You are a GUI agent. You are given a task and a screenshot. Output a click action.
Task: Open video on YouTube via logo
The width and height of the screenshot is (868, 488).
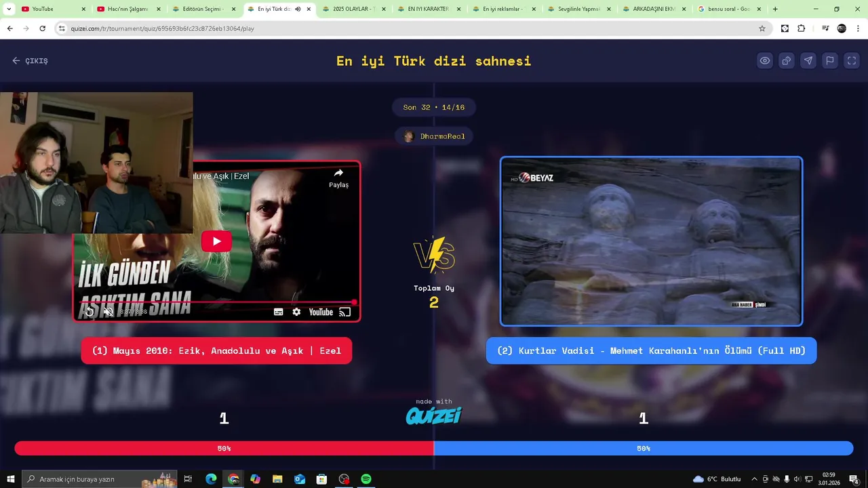coord(321,312)
